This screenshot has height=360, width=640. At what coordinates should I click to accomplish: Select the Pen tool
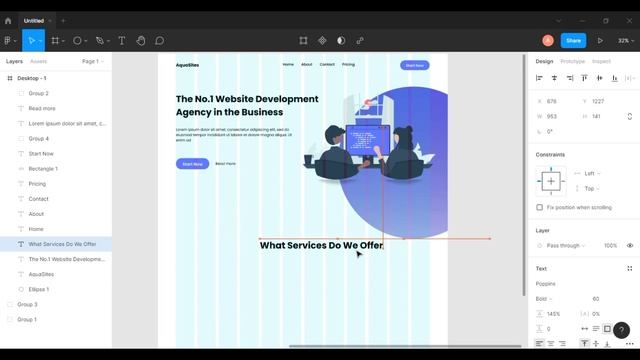point(100,40)
